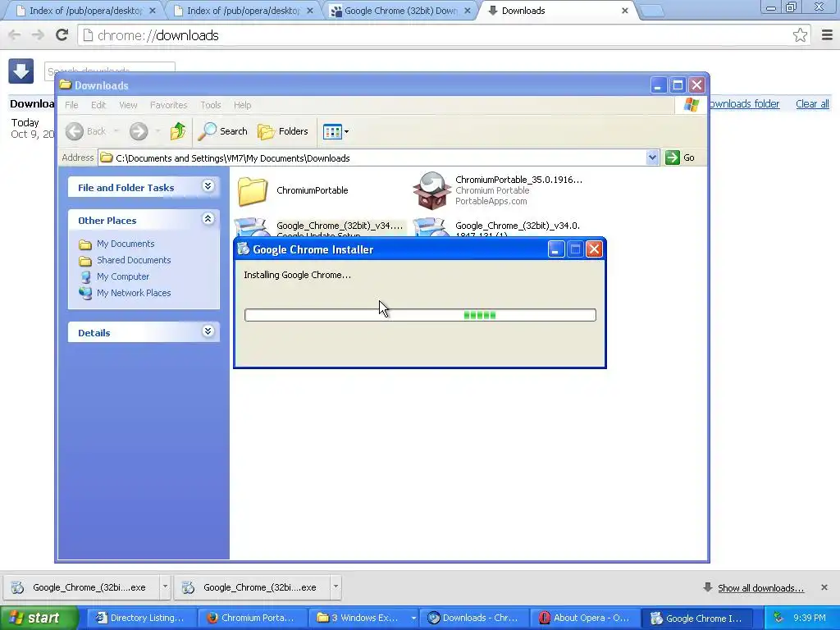Screen dimensions: 840x630
Task: Click the green Go button beside address bar
Action: pos(680,157)
